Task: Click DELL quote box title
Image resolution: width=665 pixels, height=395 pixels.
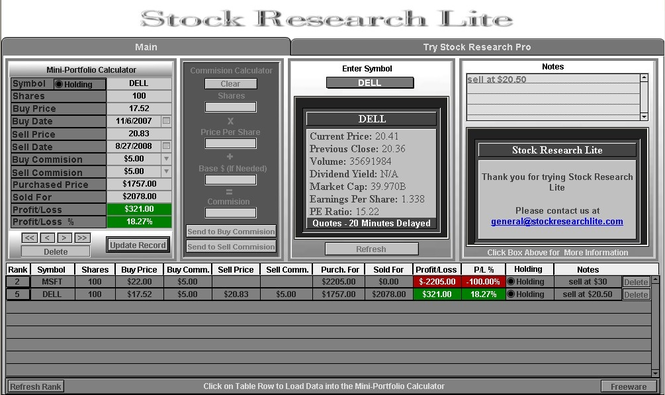Action: click(372, 119)
